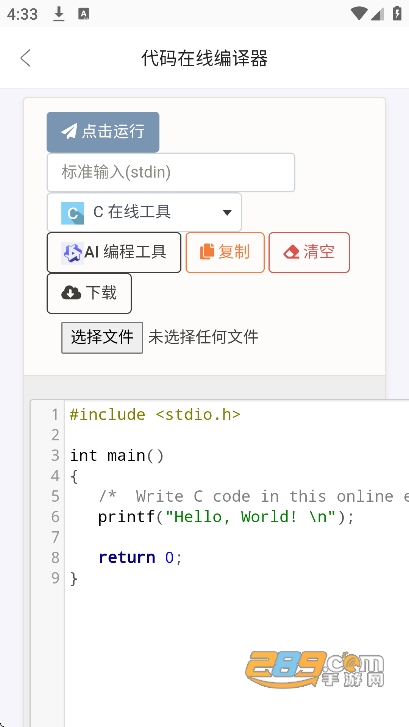Click the C language logo icon

pyautogui.click(x=72, y=213)
